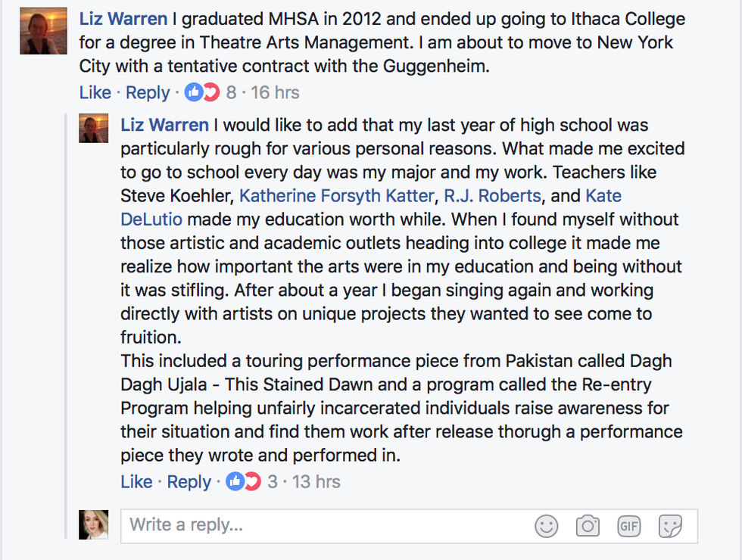Focus the "Write a reply..." text field
The height and width of the screenshot is (560, 742).
click(x=326, y=524)
